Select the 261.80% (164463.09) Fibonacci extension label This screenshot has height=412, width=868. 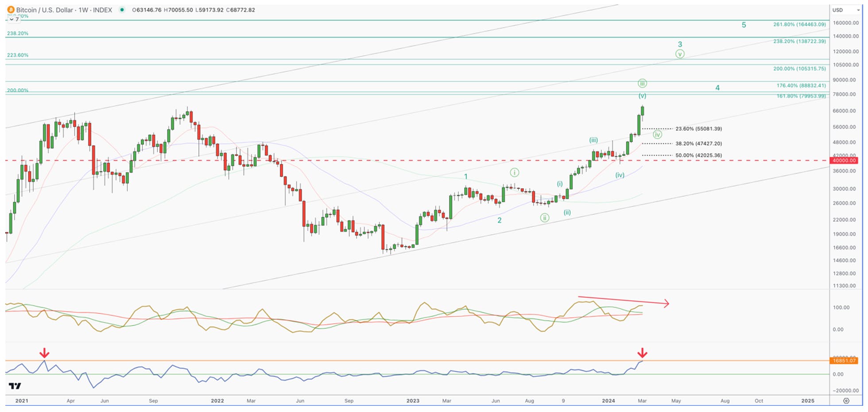[x=799, y=24]
